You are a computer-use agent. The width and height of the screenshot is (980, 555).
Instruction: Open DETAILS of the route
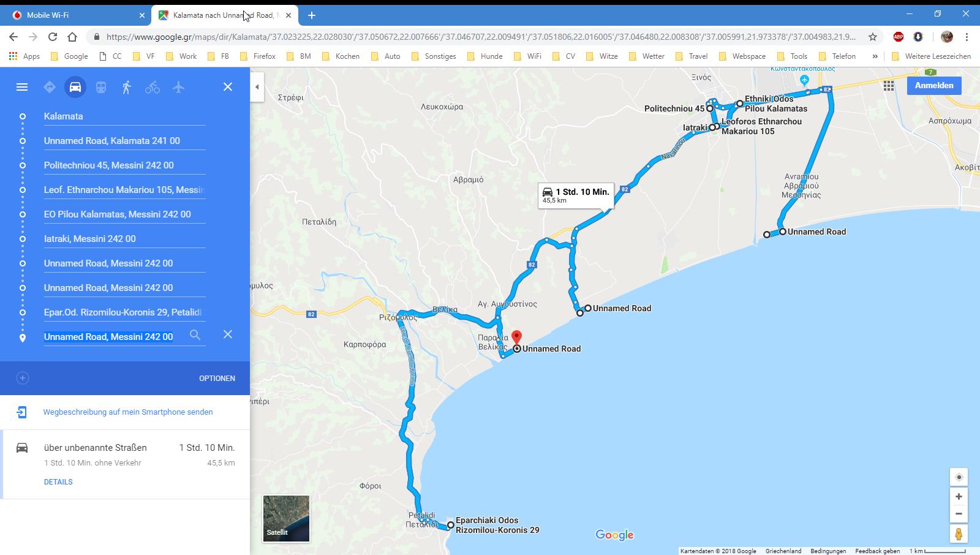58,481
